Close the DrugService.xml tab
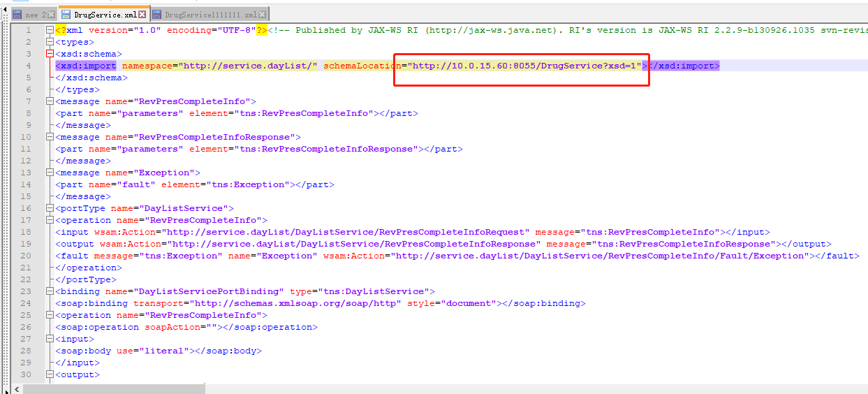The height and width of the screenshot is (394, 868). [x=142, y=14]
